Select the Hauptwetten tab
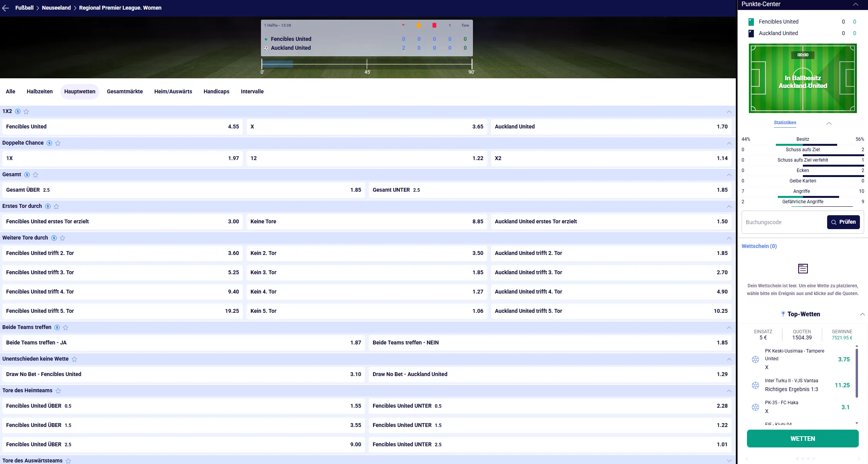The image size is (868, 464). click(80, 92)
